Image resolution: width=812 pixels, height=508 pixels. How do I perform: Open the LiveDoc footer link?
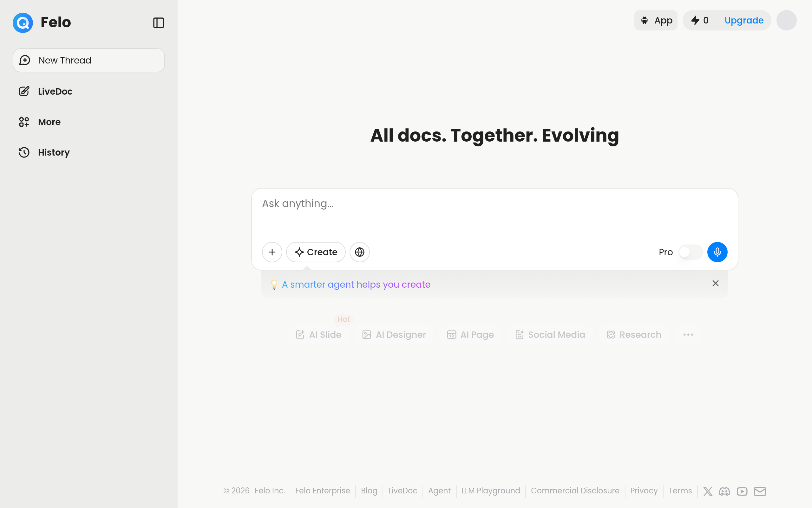point(403,491)
